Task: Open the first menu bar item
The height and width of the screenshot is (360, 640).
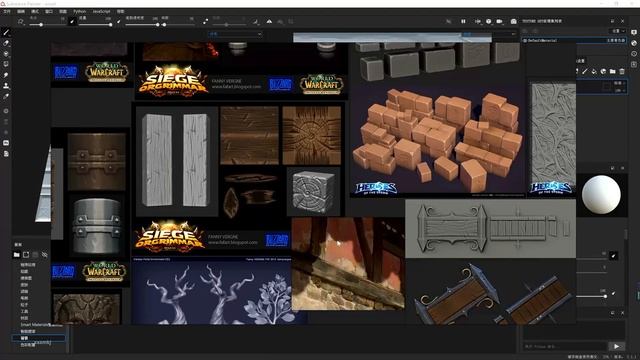Action: pyautogui.click(x=7, y=11)
